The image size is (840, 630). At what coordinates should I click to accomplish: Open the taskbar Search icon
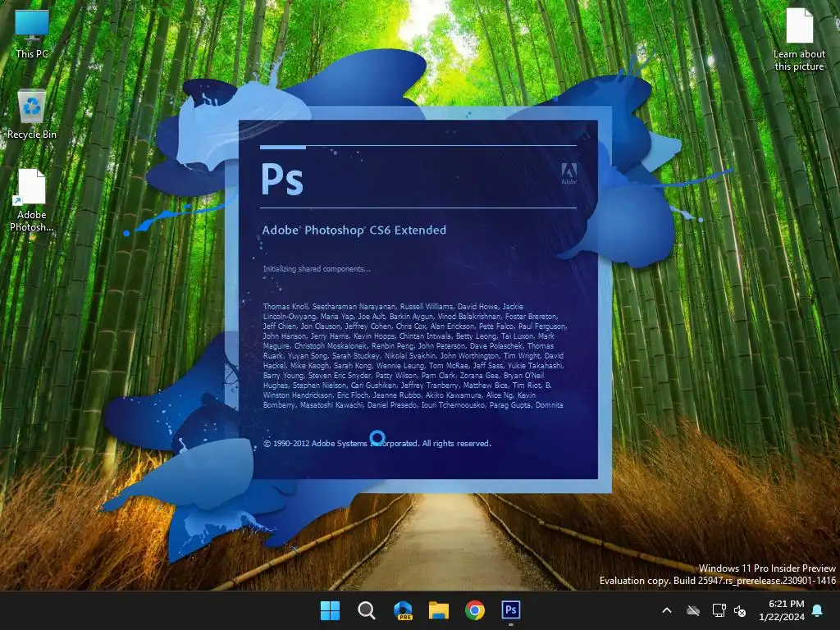(367, 610)
